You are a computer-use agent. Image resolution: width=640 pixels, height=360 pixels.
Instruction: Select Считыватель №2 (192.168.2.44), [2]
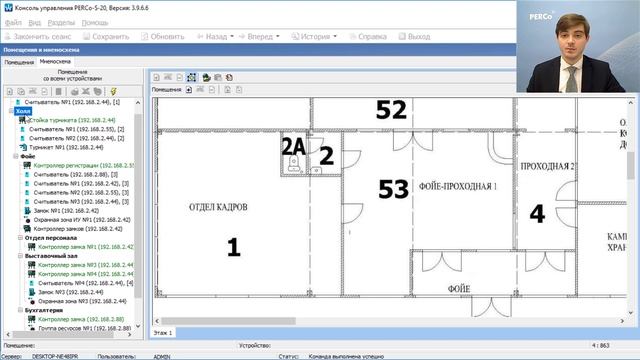point(77,138)
